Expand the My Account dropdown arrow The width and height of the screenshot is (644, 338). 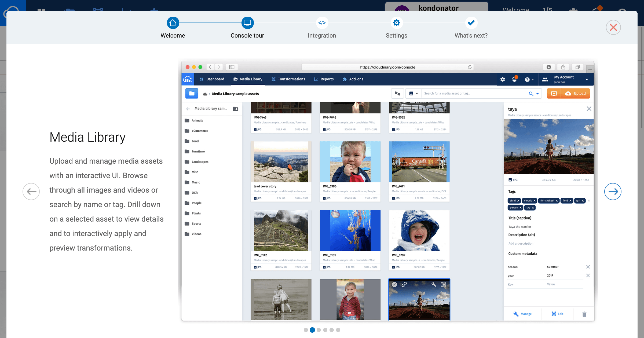587,79
